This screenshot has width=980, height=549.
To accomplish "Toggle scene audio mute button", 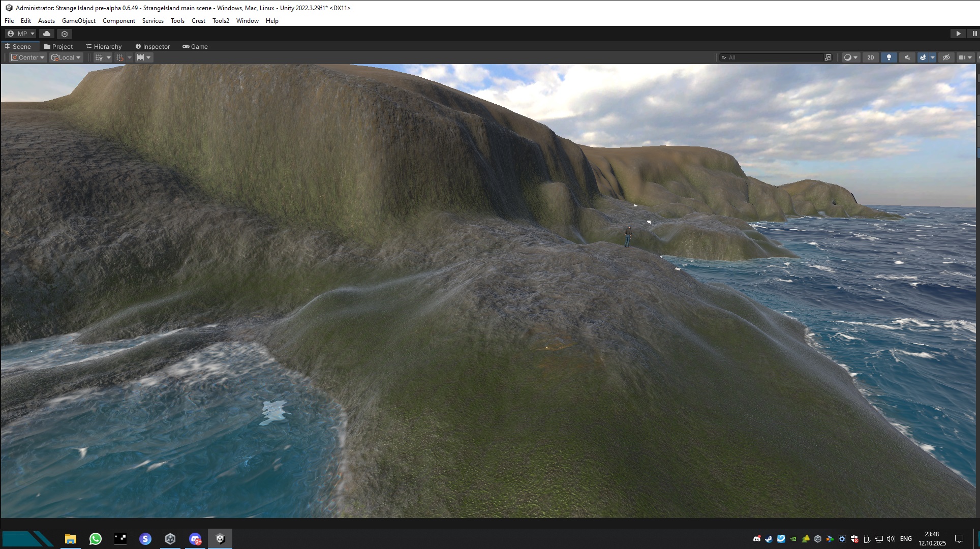I will pyautogui.click(x=907, y=57).
